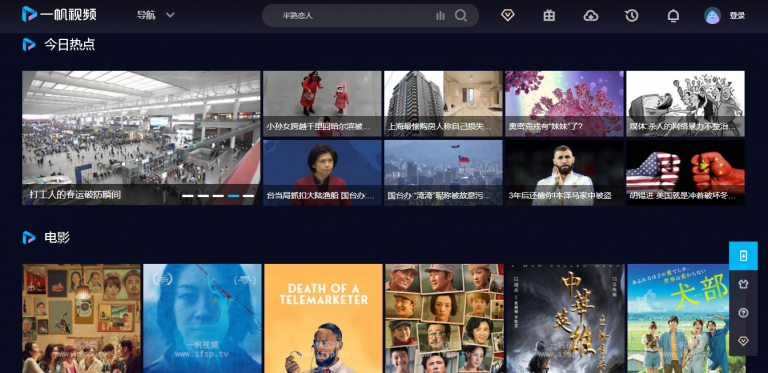The width and height of the screenshot is (768, 373).
Task: Open news thumbnail 上海最惨购房人
Action: pyautogui.click(x=443, y=103)
